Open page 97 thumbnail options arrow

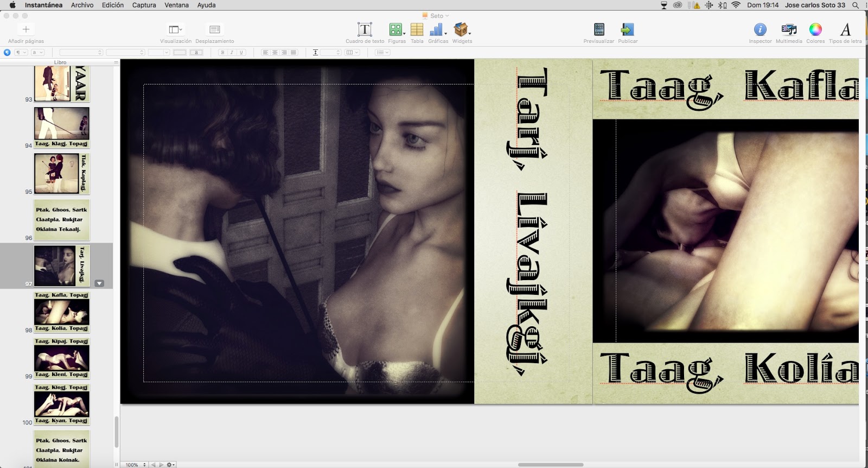pos(99,283)
